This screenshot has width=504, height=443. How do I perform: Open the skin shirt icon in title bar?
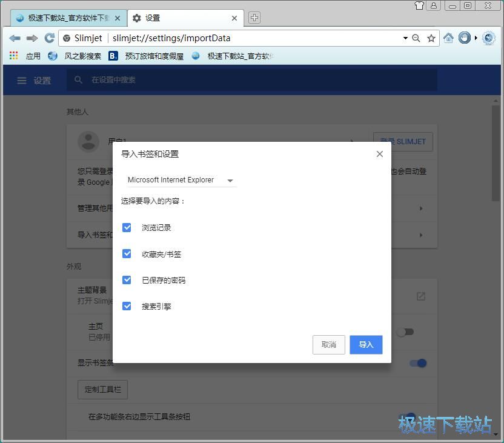(x=419, y=5)
